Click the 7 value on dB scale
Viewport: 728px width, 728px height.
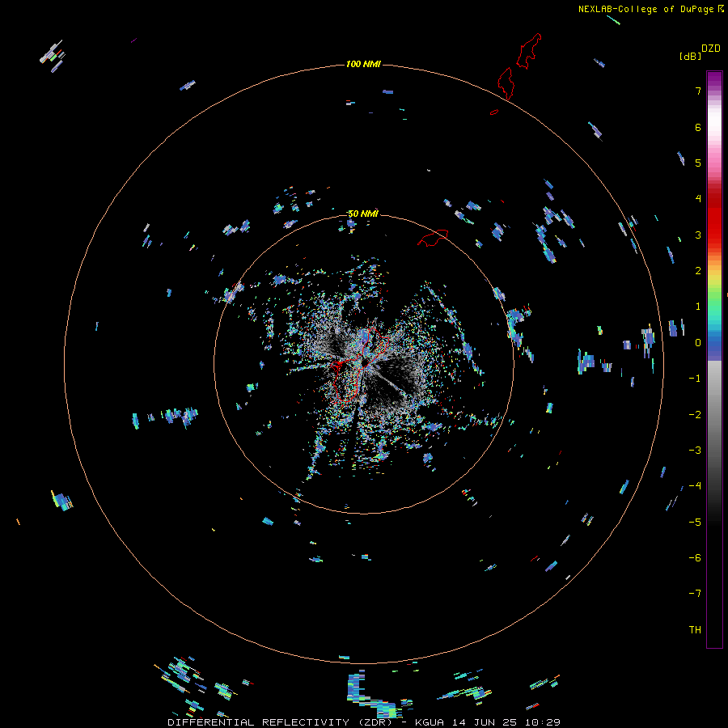point(698,91)
